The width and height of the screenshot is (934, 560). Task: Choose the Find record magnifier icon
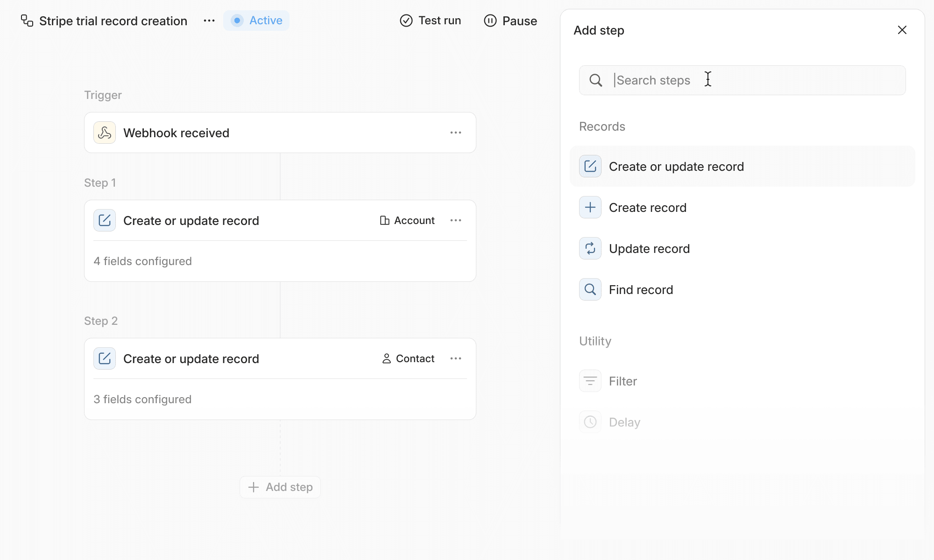click(x=590, y=290)
